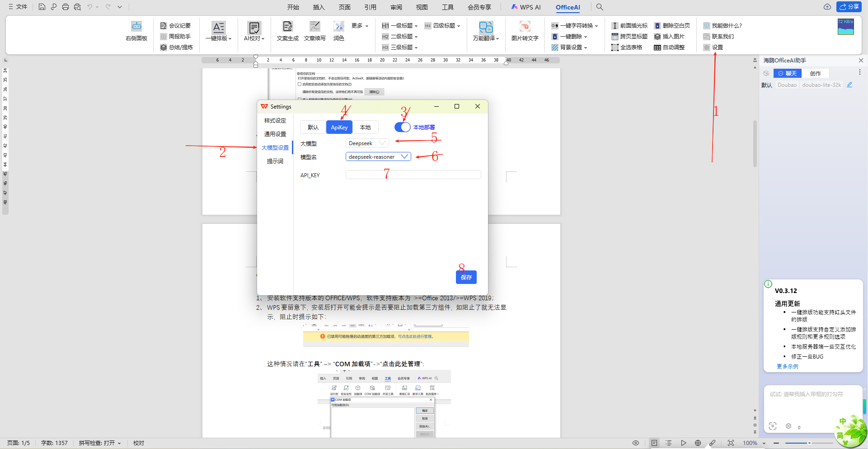Click the 文案生成 copywriting icon
This screenshot has width=868, height=449.
[x=288, y=31]
